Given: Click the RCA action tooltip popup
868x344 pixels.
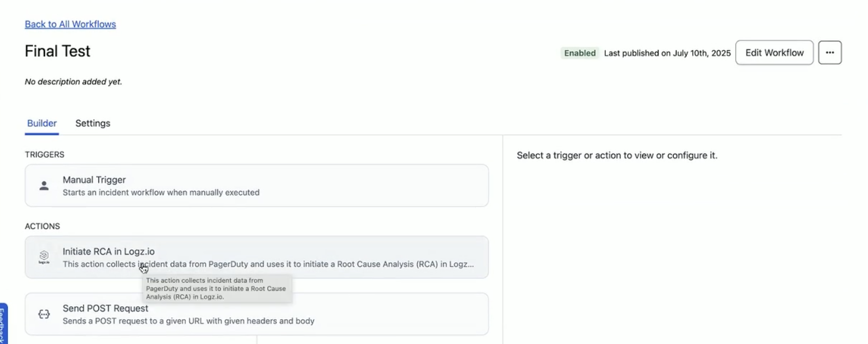Looking at the screenshot, I should 217,288.
